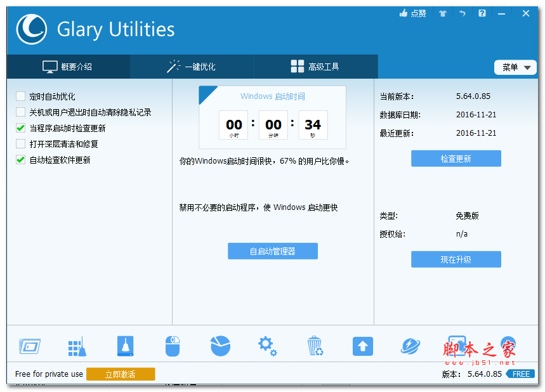This screenshot has width=545, height=392.
Task: Click the thumbs-up 点赞 icon
Action: 404,13
